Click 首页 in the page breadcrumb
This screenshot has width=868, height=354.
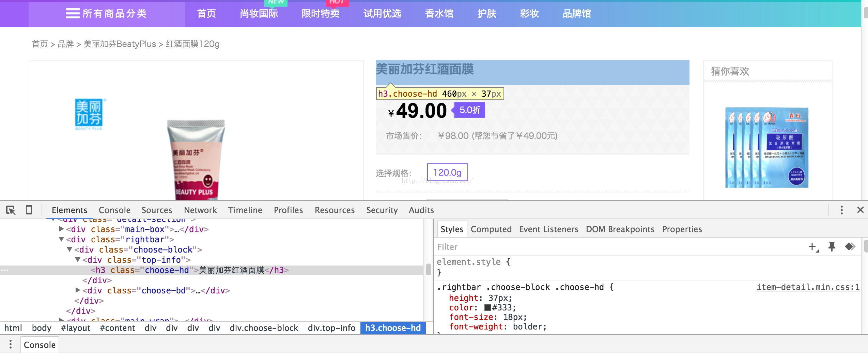tap(40, 44)
